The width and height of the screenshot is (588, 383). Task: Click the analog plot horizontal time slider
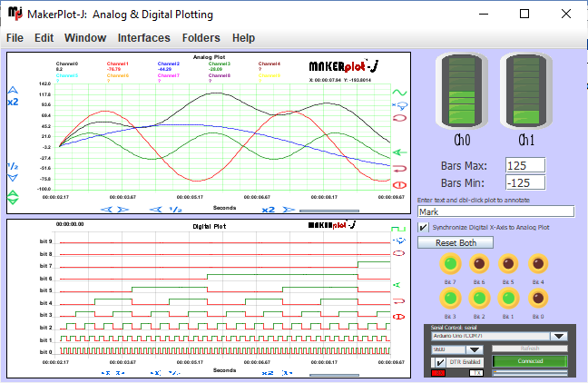tap(329, 211)
